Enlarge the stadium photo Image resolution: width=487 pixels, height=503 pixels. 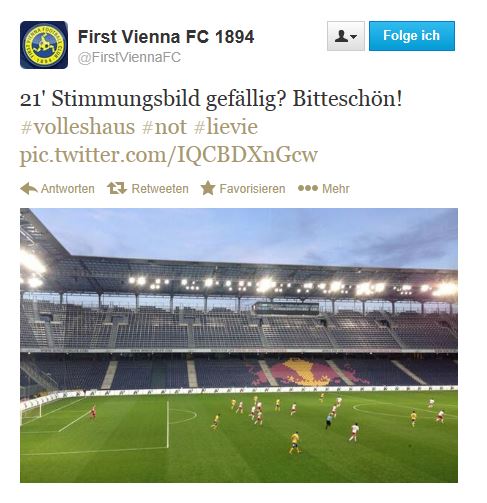239,345
